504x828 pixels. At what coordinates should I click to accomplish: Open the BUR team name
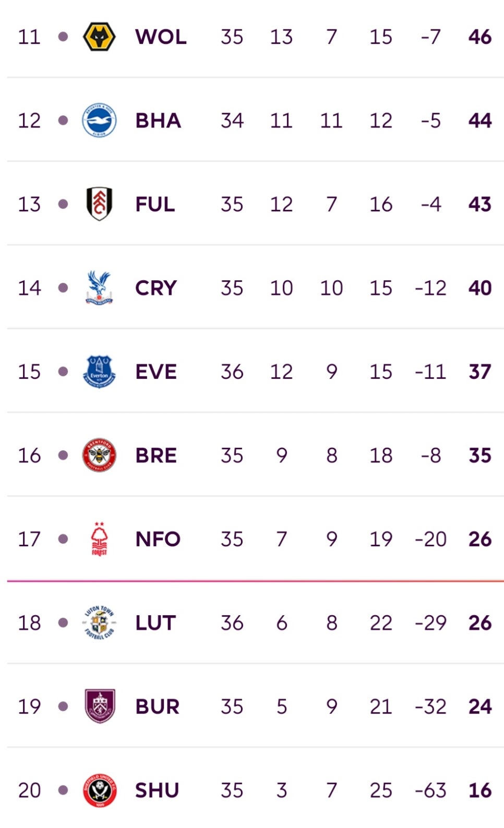click(157, 707)
